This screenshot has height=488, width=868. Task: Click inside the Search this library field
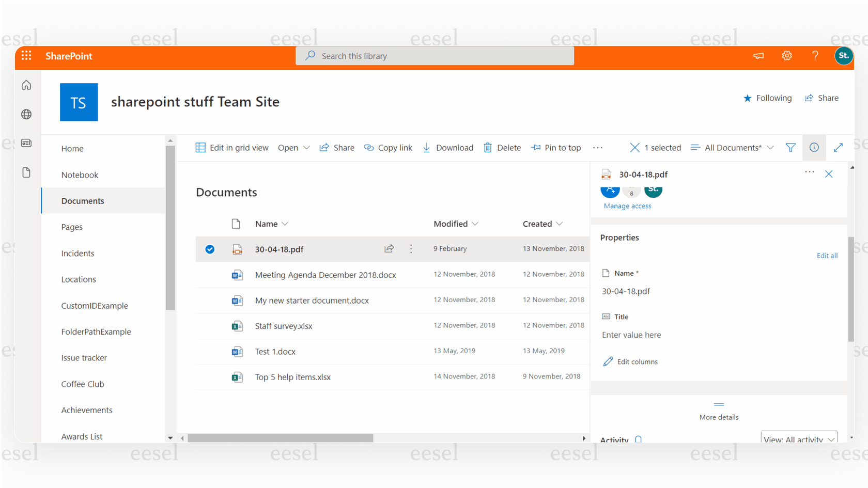click(434, 56)
